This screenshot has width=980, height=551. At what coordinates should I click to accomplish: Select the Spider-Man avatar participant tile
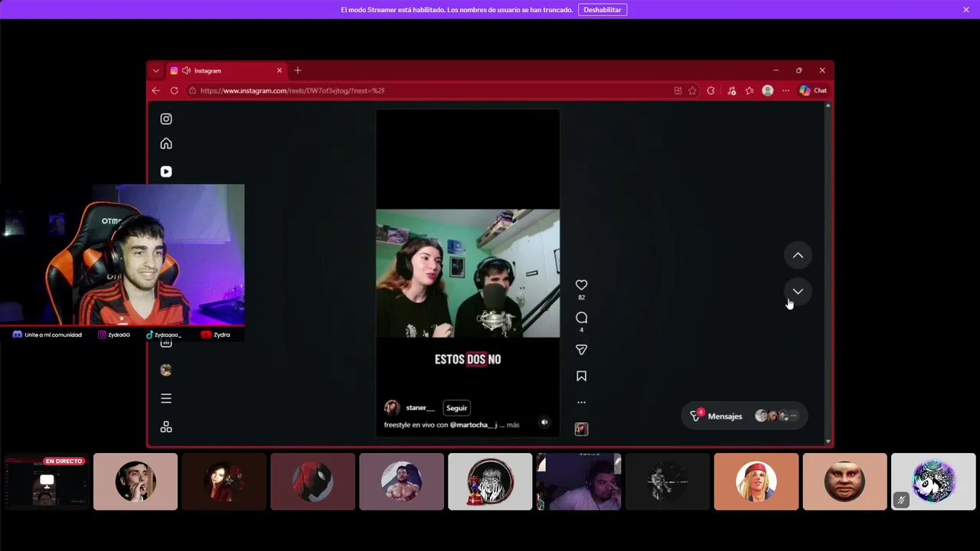313,481
